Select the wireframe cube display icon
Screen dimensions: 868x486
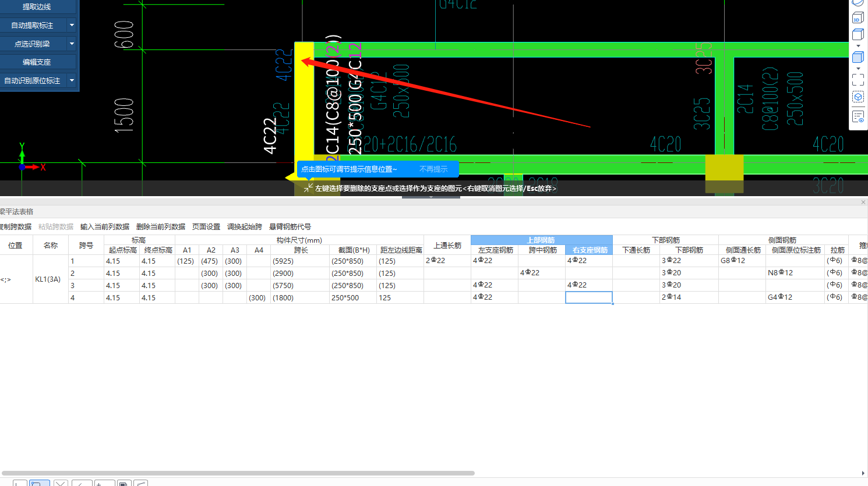click(858, 34)
